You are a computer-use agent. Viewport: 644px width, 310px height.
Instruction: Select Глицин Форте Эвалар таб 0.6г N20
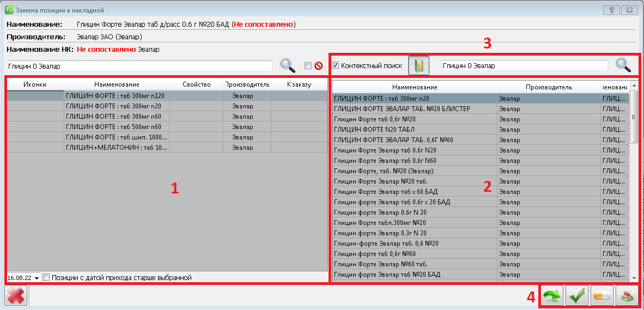[481, 150]
